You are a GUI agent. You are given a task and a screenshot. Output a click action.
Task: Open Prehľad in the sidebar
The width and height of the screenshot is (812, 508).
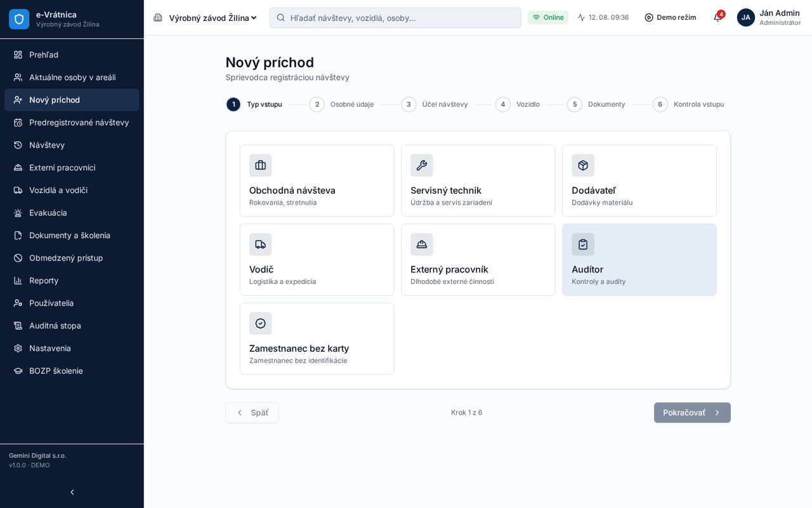[72, 55]
